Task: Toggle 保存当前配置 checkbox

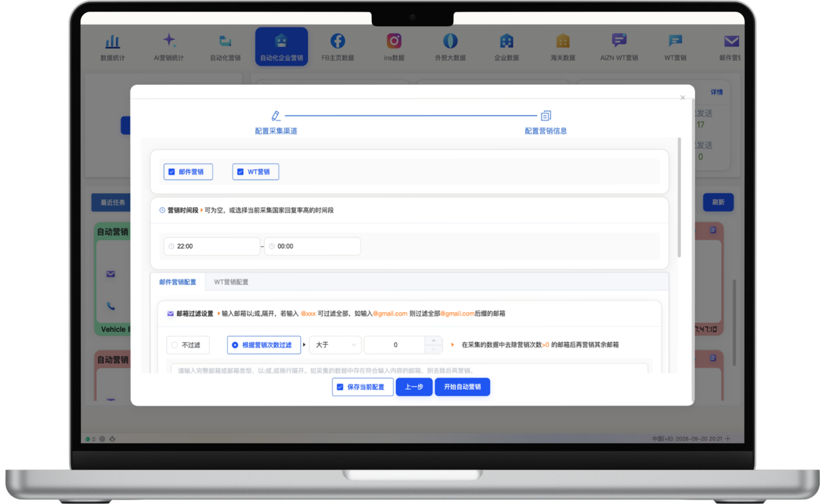Action: point(340,387)
